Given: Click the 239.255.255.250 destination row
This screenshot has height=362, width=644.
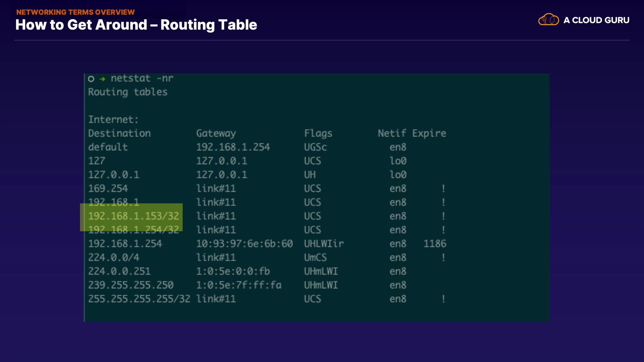Looking at the screenshot, I should tap(131, 285).
